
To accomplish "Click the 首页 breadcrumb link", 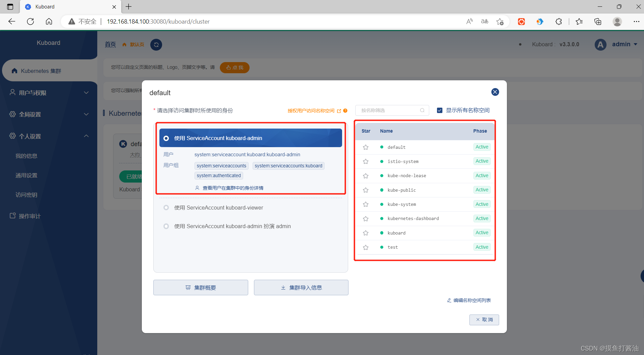I will coord(110,45).
